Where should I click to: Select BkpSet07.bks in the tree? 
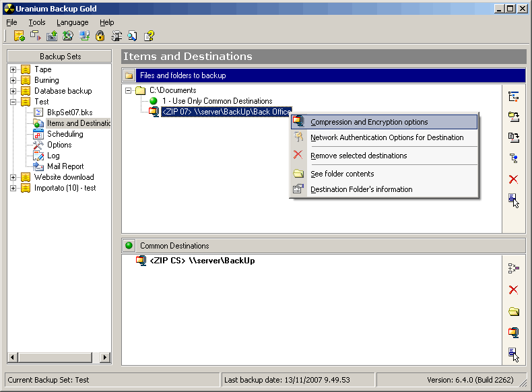click(x=69, y=112)
